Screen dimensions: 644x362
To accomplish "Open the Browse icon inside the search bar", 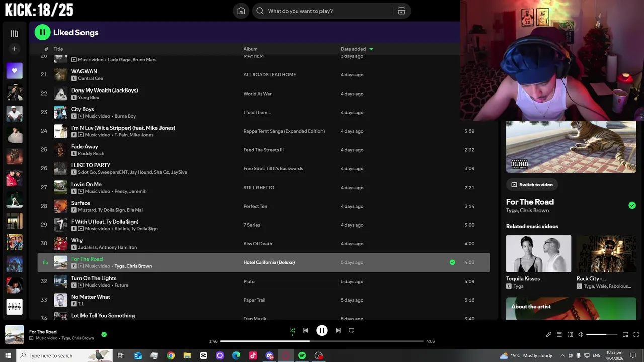I will click(x=401, y=11).
